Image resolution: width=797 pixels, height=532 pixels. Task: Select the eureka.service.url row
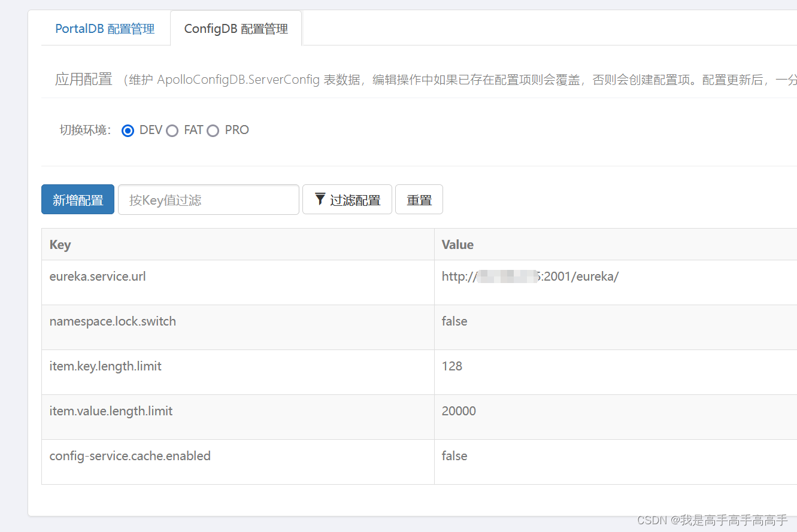pyautogui.click(x=98, y=276)
